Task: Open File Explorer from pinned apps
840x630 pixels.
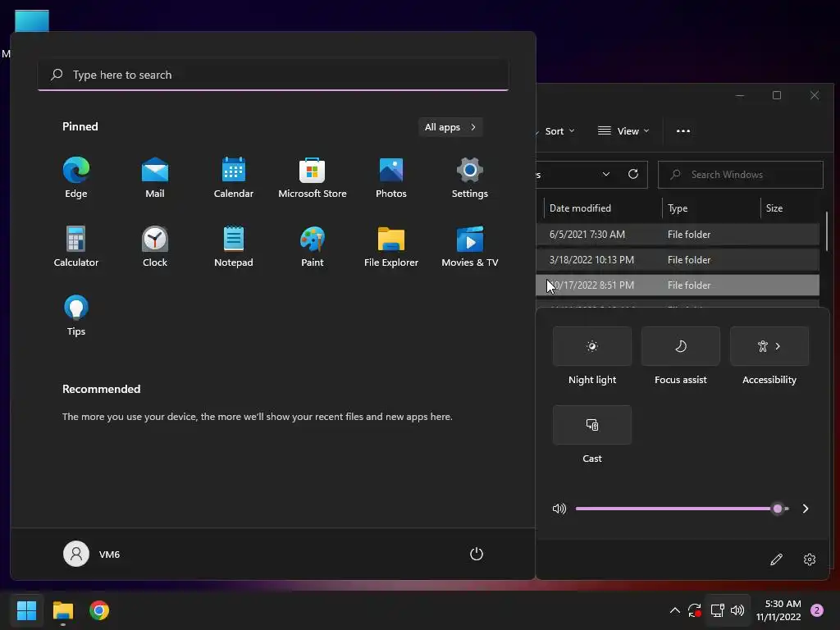Action: coord(391,246)
